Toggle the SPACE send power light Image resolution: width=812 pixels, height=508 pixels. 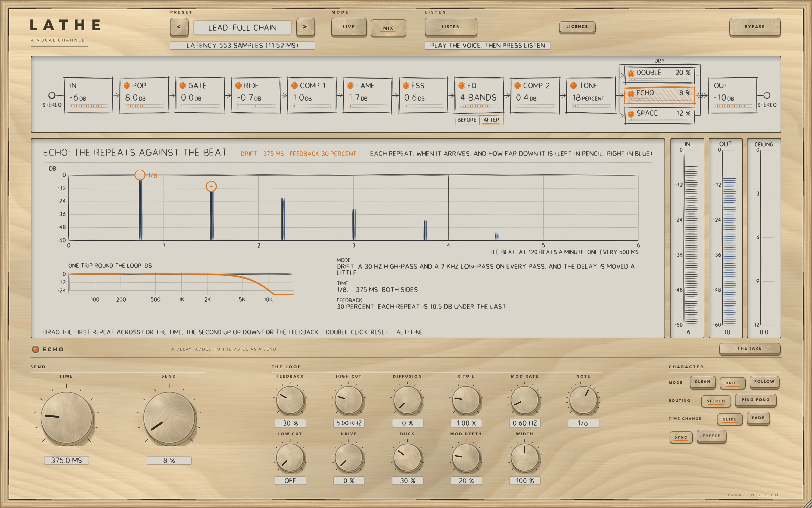[x=631, y=114]
